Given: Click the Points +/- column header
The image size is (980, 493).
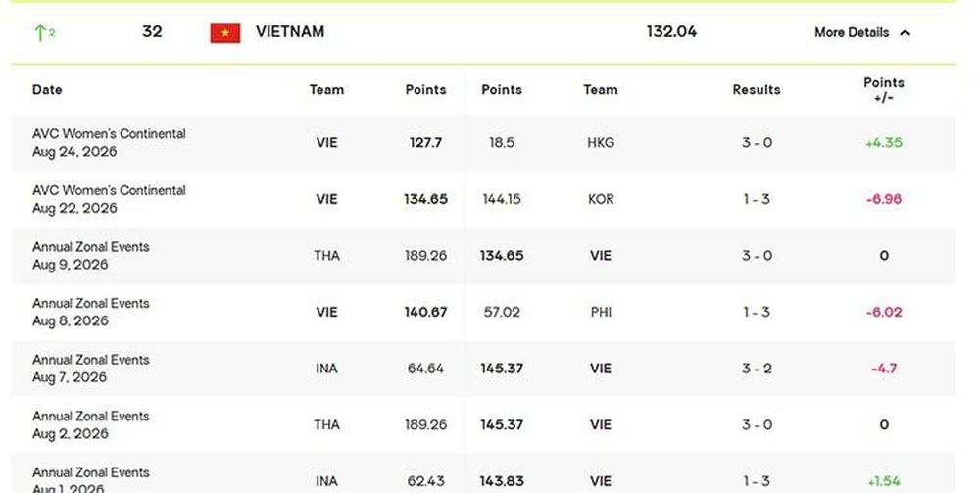Looking at the screenshot, I should (x=884, y=90).
